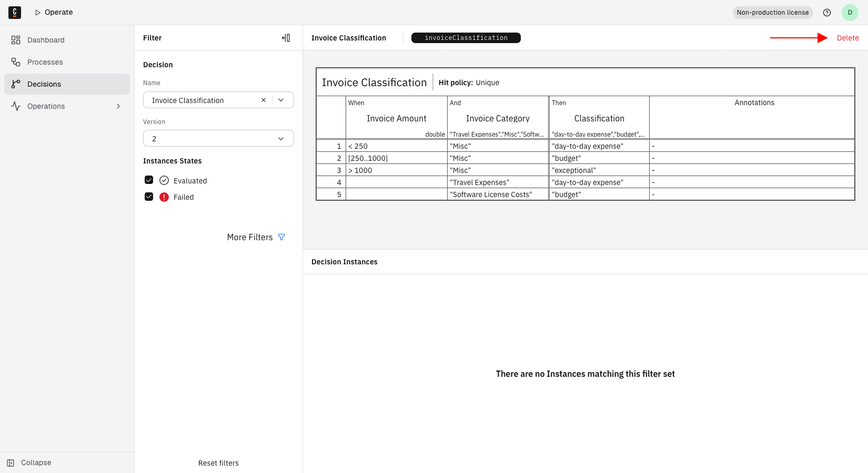This screenshot has height=473, width=868.
Task: Click the Camunda logo icon
Action: [x=15, y=13]
